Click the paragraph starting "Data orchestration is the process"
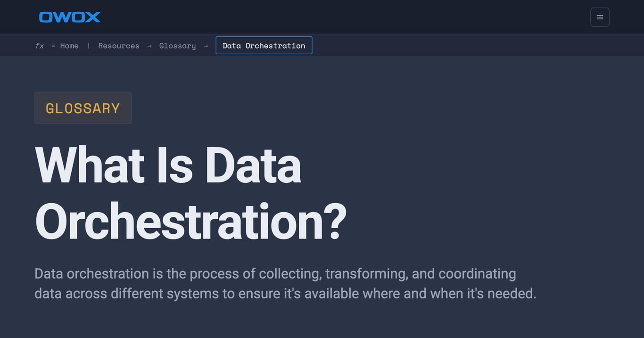644x338 pixels. (285, 283)
